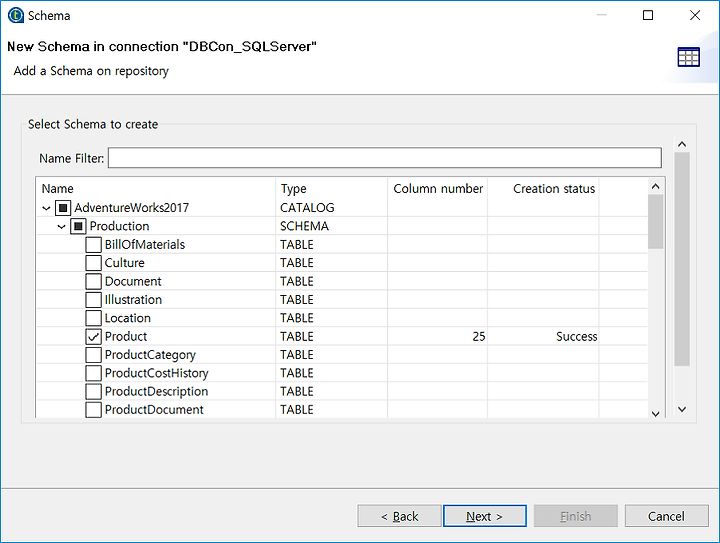Click the inner table scrollbar thumb
720x543 pixels.
coord(656,222)
